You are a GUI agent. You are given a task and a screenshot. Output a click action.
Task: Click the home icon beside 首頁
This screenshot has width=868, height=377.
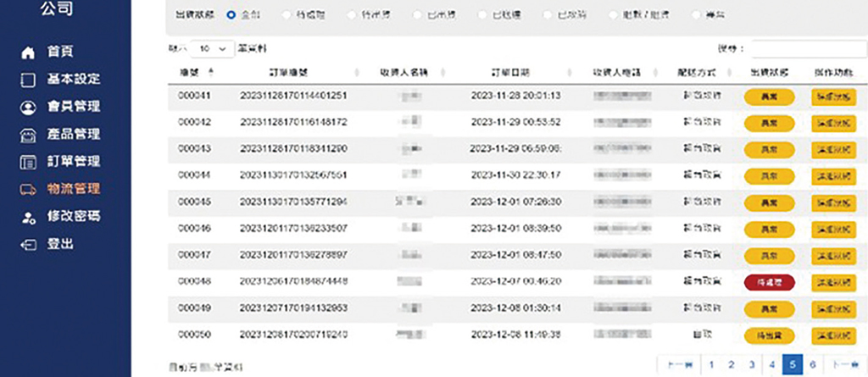pyautogui.click(x=28, y=53)
